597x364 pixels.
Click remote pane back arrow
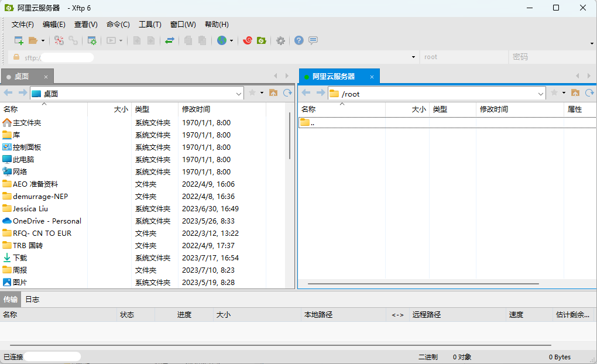[306, 93]
